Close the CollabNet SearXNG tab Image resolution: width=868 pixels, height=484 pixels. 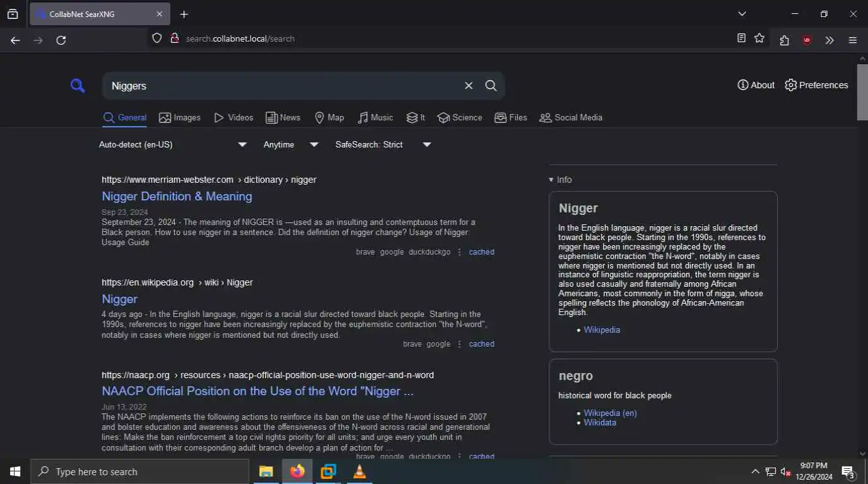coord(159,14)
